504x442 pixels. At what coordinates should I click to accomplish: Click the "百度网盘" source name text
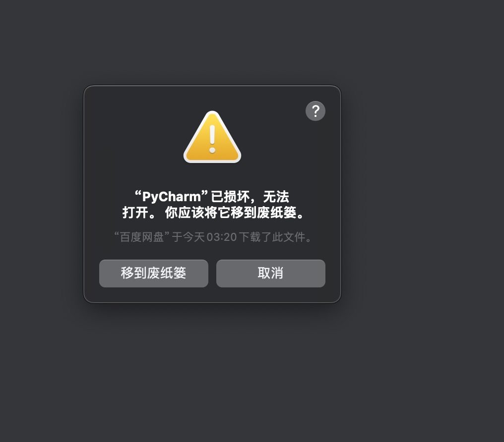(x=142, y=237)
